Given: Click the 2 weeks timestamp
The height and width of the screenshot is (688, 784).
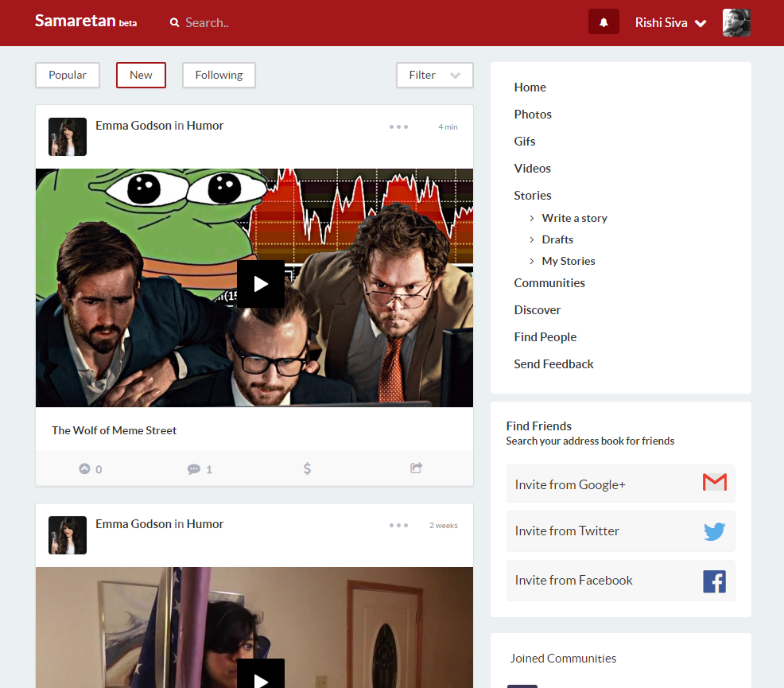Looking at the screenshot, I should coord(444,526).
